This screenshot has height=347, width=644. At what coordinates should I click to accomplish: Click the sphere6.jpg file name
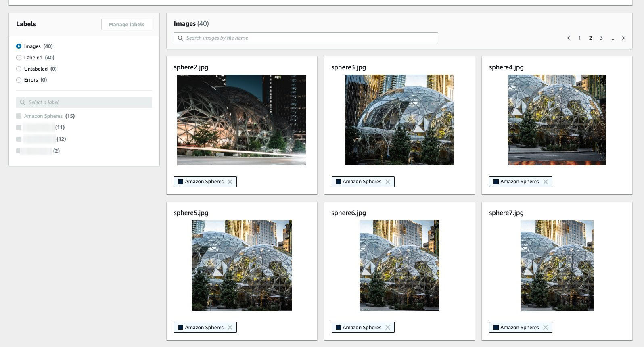(x=349, y=213)
